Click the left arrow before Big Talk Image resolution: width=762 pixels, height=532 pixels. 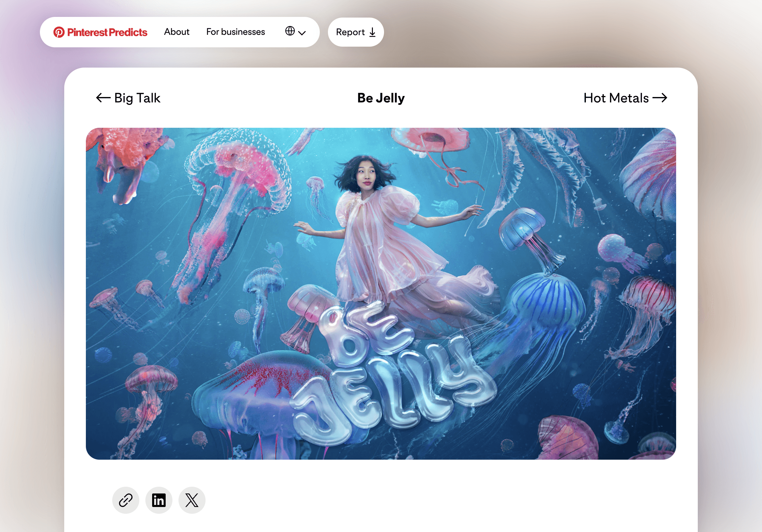click(x=103, y=98)
